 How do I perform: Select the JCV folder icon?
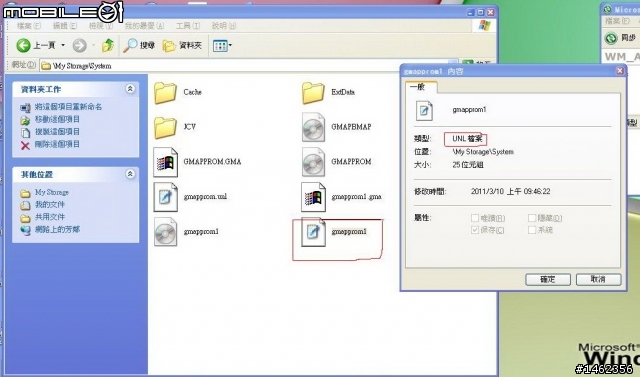[x=165, y=127]
